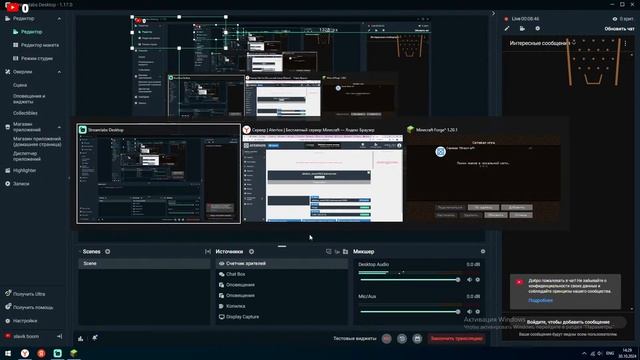
Task: Open Mic/Aux settings gear
Action: click(x=478, y=311)
